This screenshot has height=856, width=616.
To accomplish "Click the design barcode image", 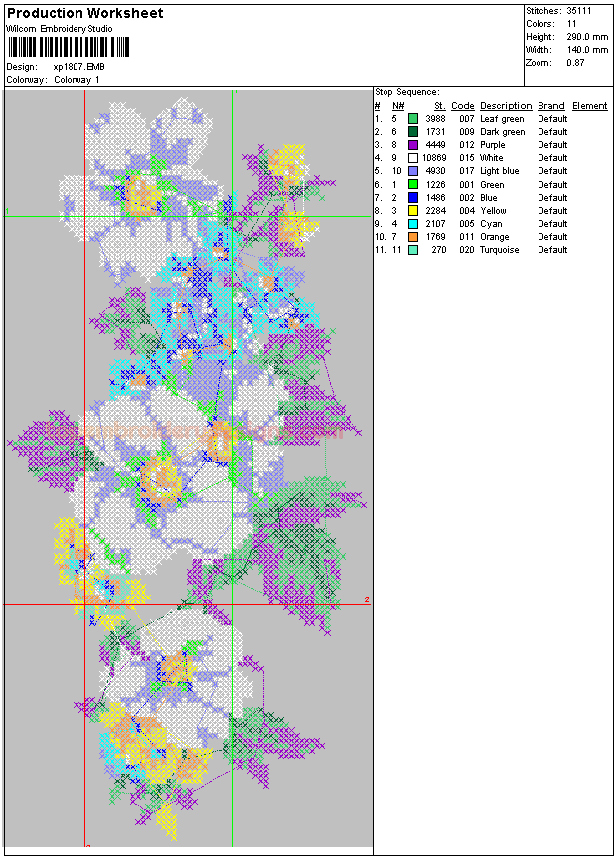I will 59,47.
